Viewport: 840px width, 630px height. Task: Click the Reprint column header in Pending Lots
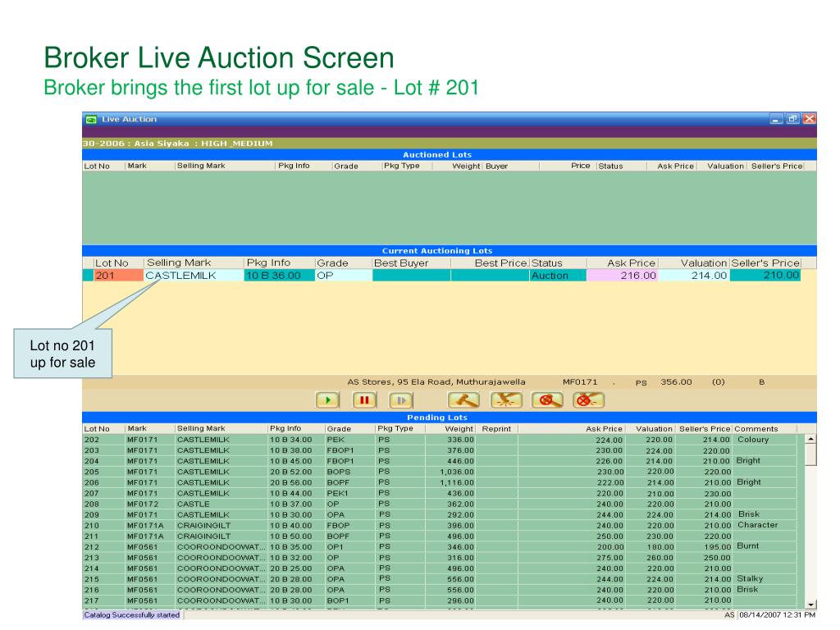tap(496, 428)
